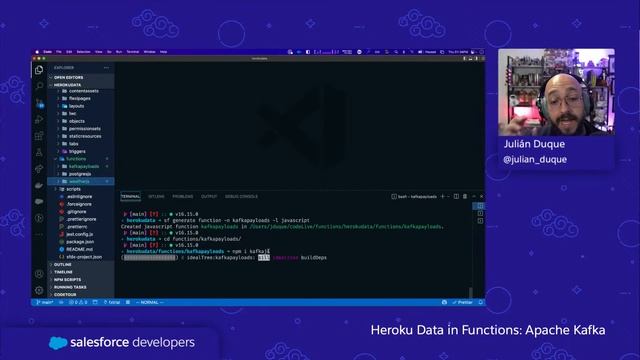Screen dimensions: 640x360
Task: Select the objects folder
Action: [x=81, y=121]
